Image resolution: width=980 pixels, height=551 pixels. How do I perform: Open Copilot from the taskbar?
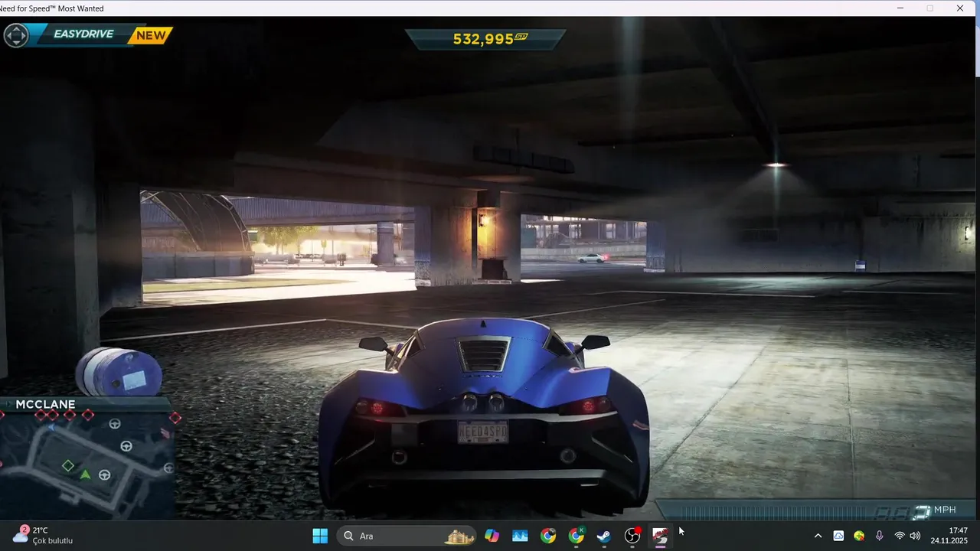(492, 536)
